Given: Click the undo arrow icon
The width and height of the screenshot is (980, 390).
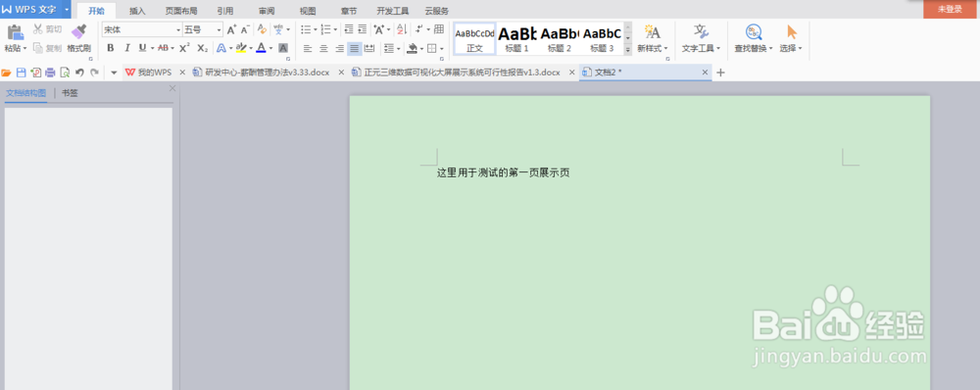Looking at the screenshot, I should point(79,73).
